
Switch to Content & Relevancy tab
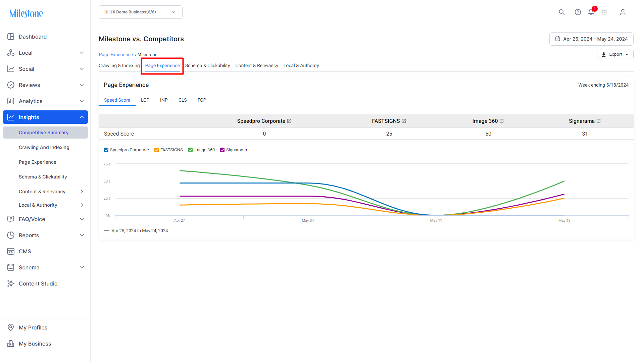tap(257, 66)
